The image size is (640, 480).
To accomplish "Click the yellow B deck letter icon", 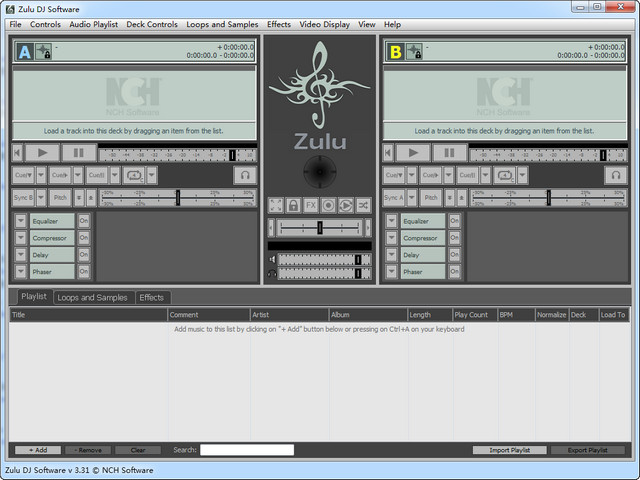I will tap(396, 52).
